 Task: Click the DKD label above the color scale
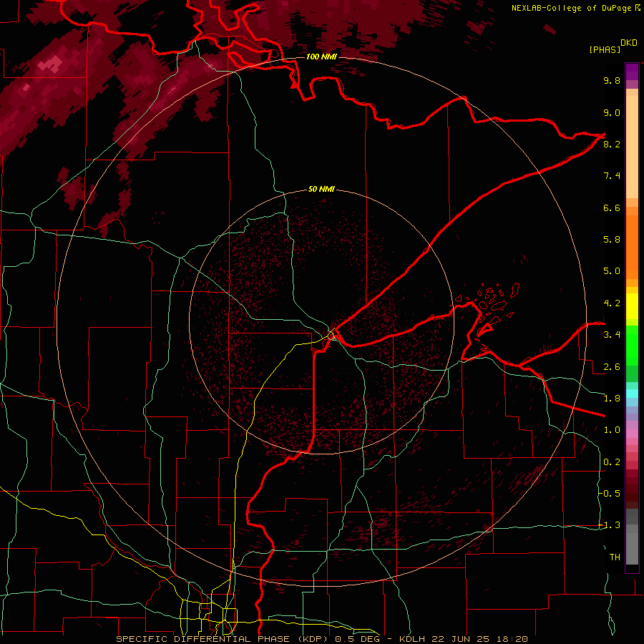click(629, 43)
